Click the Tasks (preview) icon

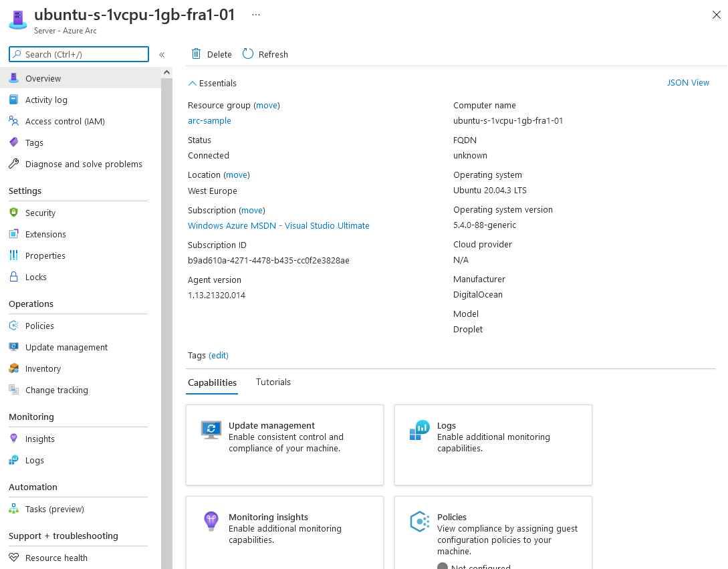tap(14, 508)
